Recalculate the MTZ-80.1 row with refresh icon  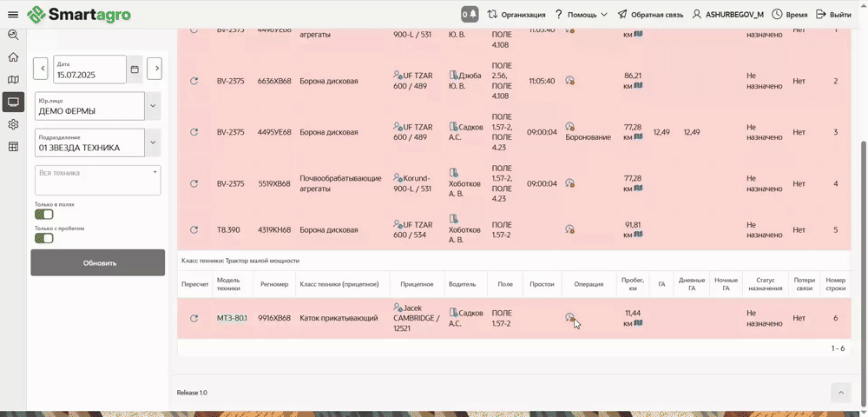[x=194, y=318]
